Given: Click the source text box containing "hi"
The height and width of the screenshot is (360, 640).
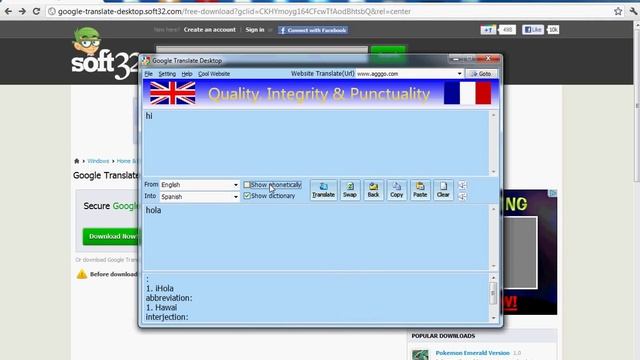Looking at the screenshot, I should (x=316, y=142).
